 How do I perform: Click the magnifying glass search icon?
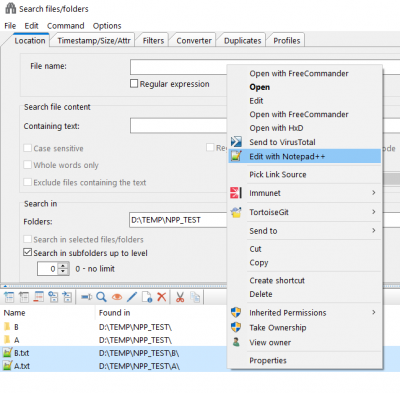click(x=101, y=297)
